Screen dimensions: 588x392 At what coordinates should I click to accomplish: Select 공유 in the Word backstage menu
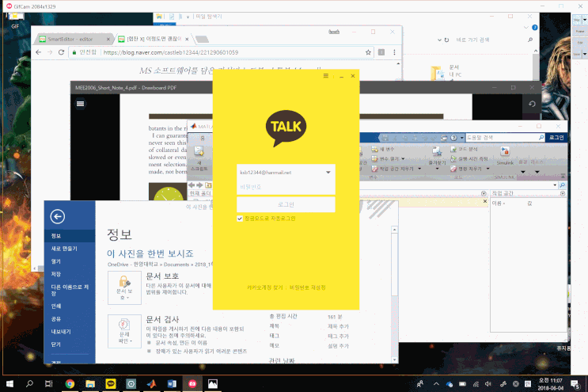56,319
